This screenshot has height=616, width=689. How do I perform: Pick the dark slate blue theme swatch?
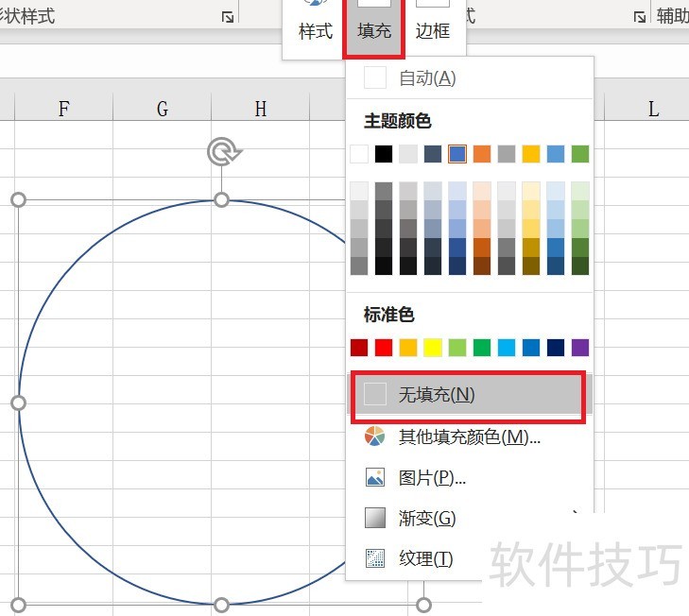[433, 154]
